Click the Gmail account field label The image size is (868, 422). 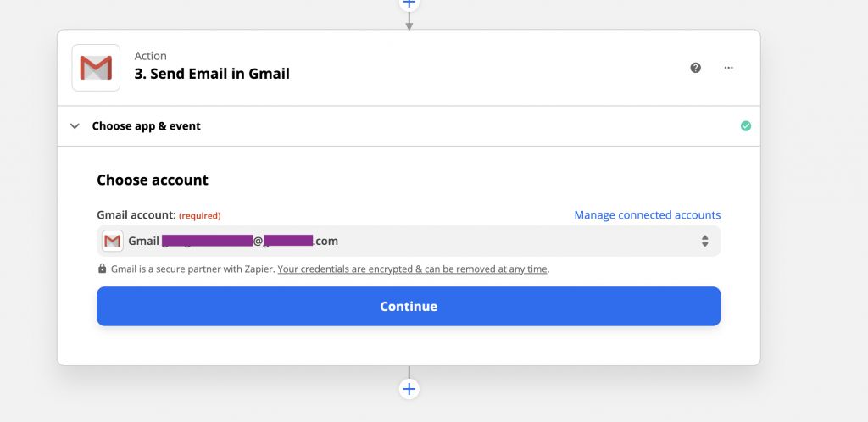click(x=136, y=214)
